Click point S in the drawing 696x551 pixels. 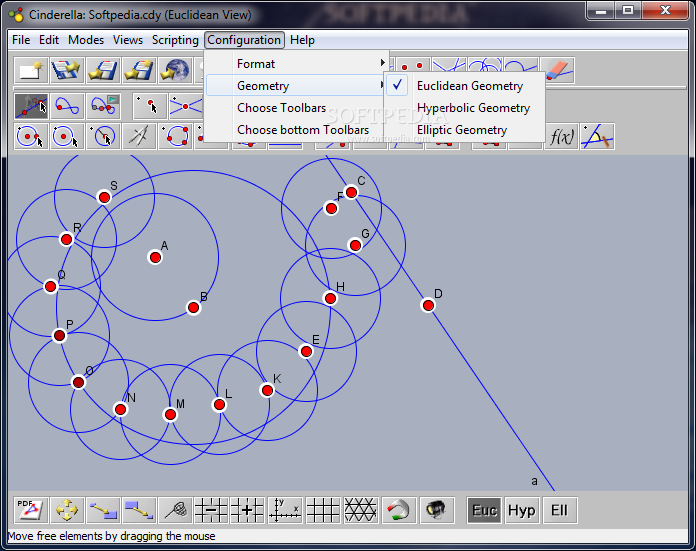pyautogui.click(x=104, y=197)
